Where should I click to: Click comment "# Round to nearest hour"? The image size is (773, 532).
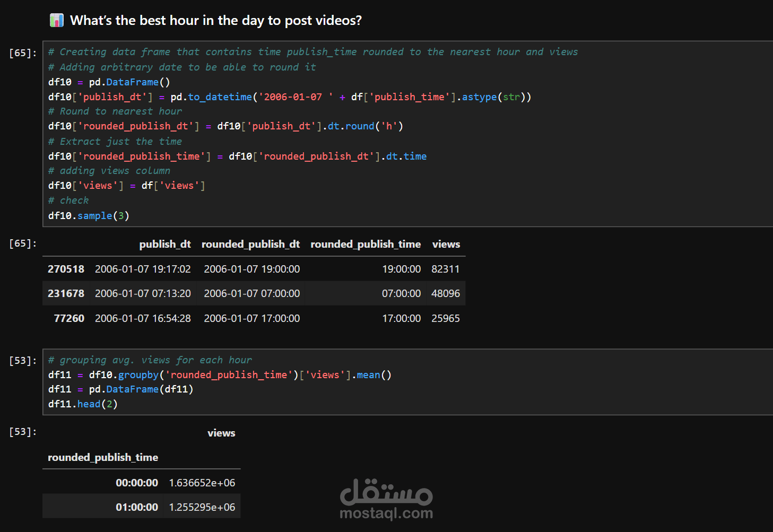(115, 111)
